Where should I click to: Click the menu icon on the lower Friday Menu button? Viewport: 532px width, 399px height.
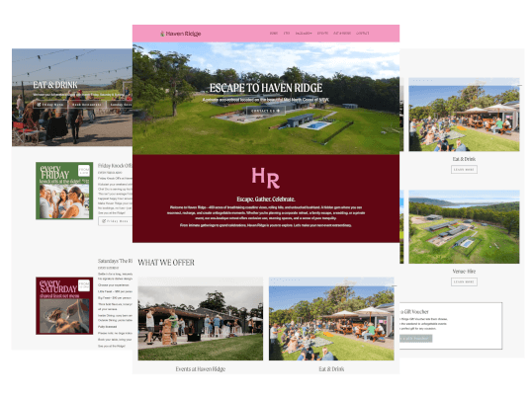tap(104, 221)
